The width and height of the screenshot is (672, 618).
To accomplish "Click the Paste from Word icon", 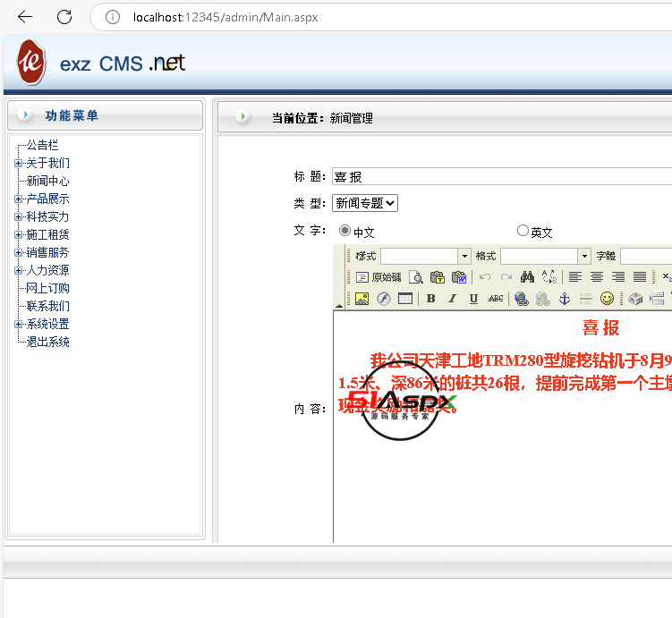I will click(x=459, y=277).
